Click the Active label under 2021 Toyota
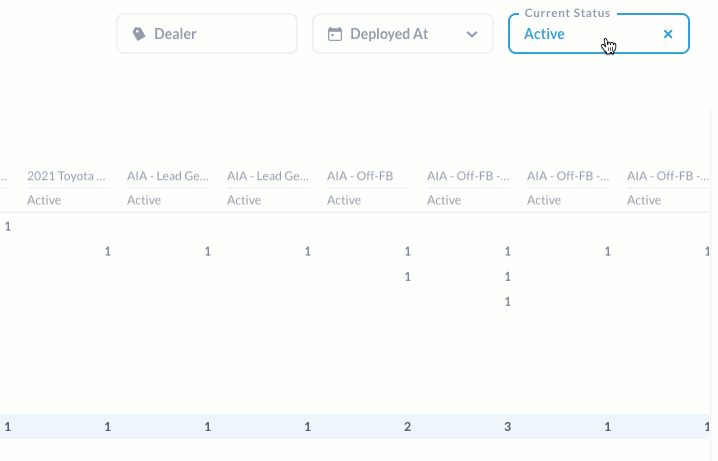This screenshot has height=461, width=718. [x=44, y=201]
